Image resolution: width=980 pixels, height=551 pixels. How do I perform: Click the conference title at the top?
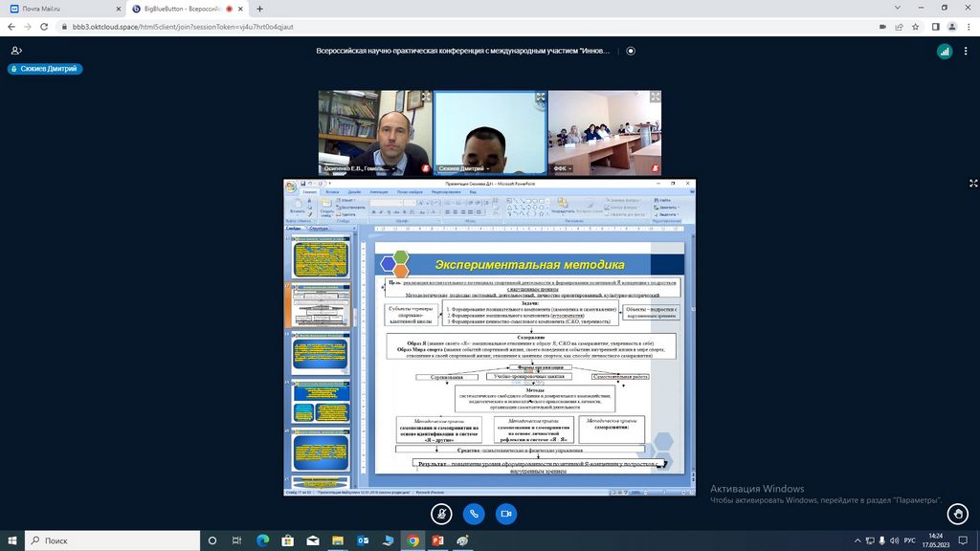(x=462, y=52)
